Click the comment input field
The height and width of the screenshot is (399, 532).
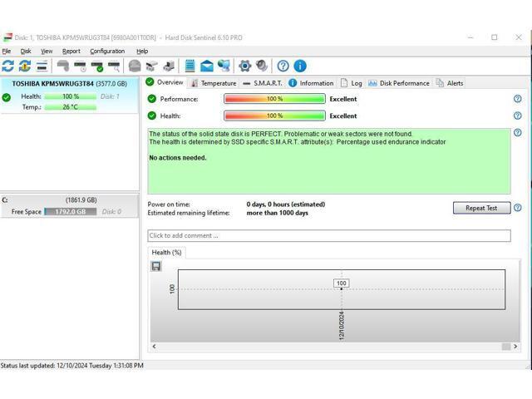(328, 236)
